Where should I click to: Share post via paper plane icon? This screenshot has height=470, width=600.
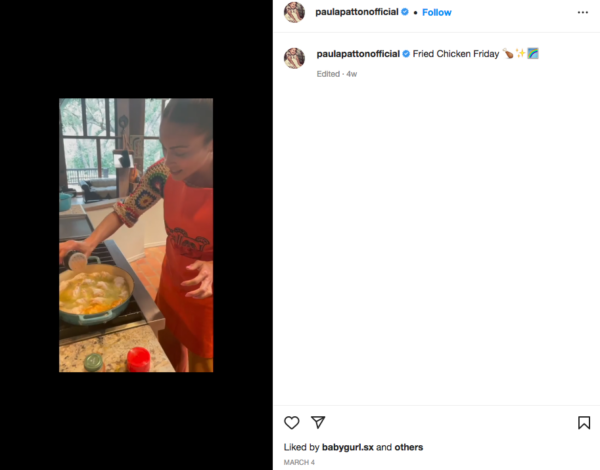coord(318,422)
